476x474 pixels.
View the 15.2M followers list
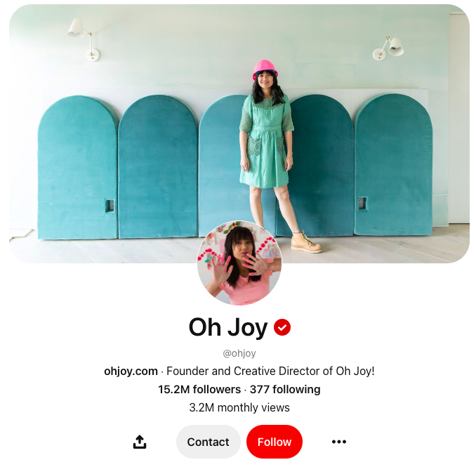(x=199, y=389)
